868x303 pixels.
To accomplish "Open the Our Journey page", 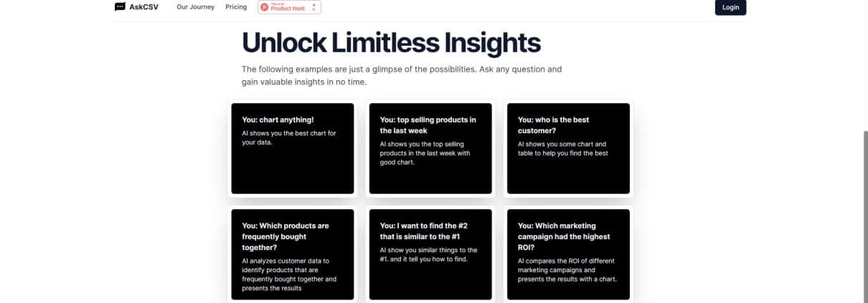I will click(x=195, y=7).
